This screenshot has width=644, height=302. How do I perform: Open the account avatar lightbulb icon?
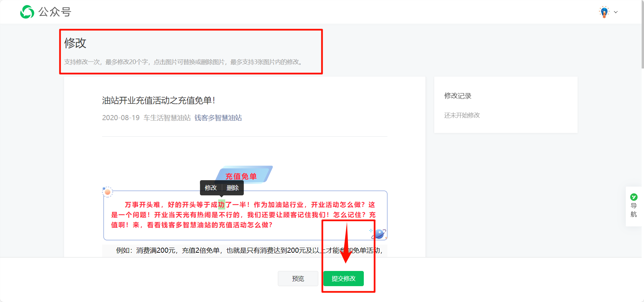click(604, 12)
